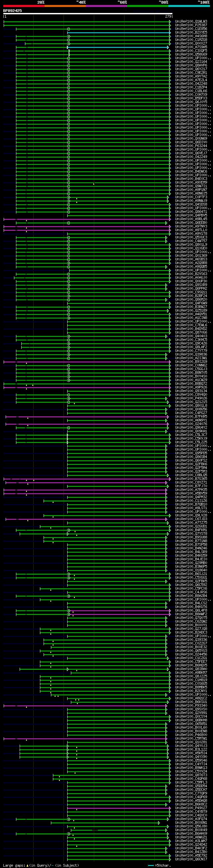Select hit label UniRef100_Q25189
The image size is (213, 868).
[191, 311]
